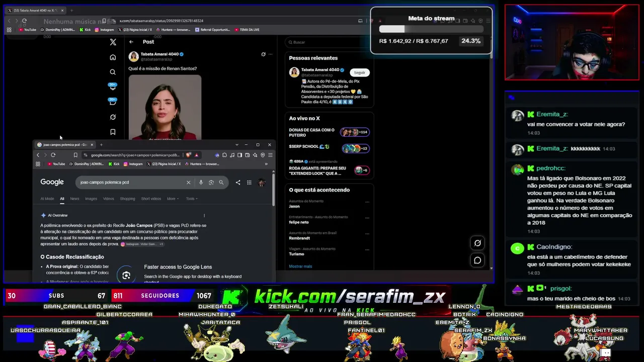Share the Google search results
This screenshot has width=644, height=362.
pos(238,183)
